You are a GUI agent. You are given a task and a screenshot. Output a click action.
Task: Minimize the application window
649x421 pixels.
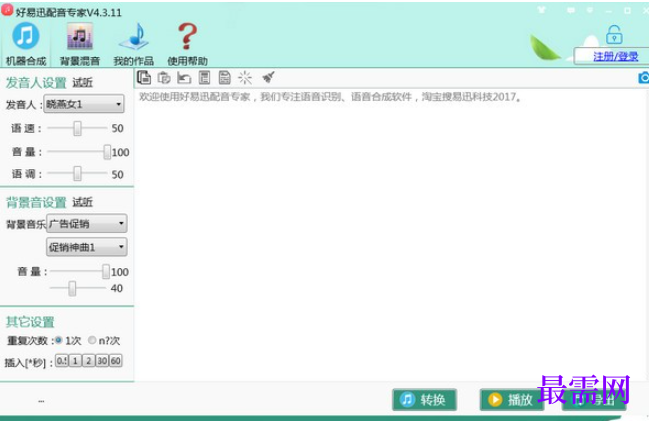608,10
